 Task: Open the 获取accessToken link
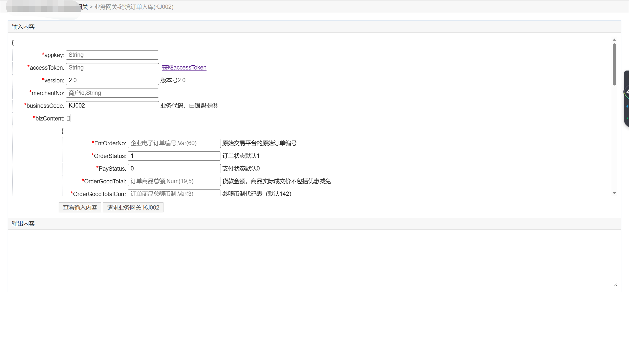click(184, 67)
